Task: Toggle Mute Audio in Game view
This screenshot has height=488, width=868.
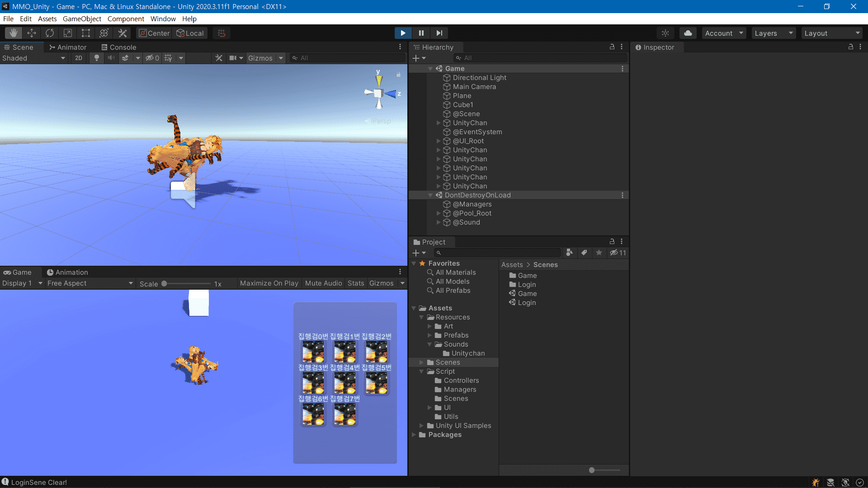Action: tap(323, 283)
